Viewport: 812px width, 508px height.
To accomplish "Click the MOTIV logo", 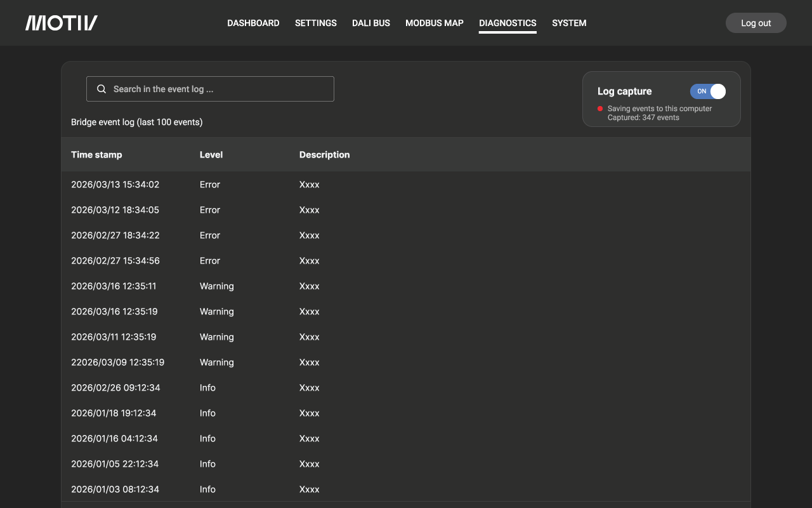I will coord(62,23).
